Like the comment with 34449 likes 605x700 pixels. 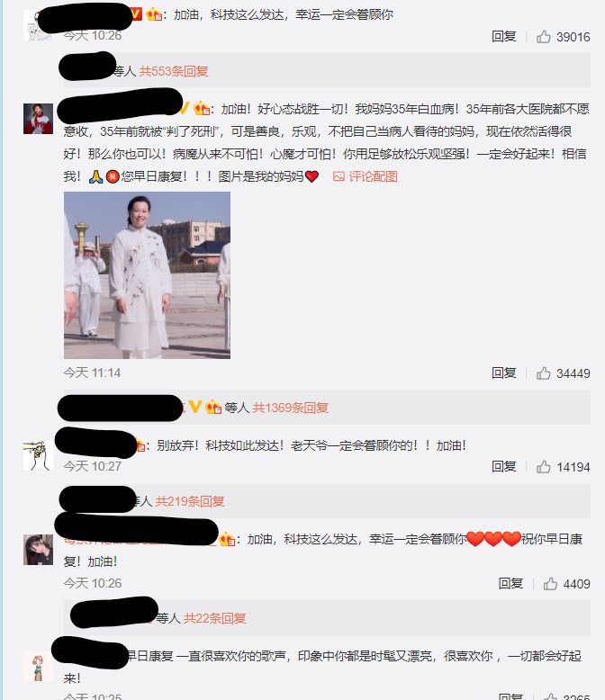click(x=544, y=372)
